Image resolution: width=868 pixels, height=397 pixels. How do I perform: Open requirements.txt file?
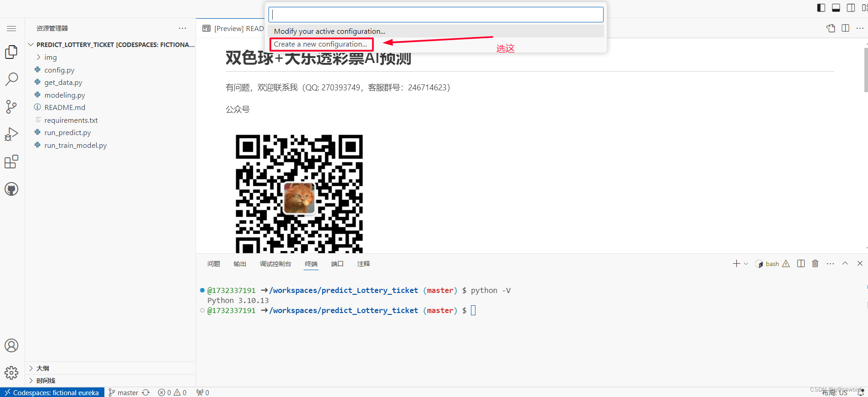[x=111, y=120]
